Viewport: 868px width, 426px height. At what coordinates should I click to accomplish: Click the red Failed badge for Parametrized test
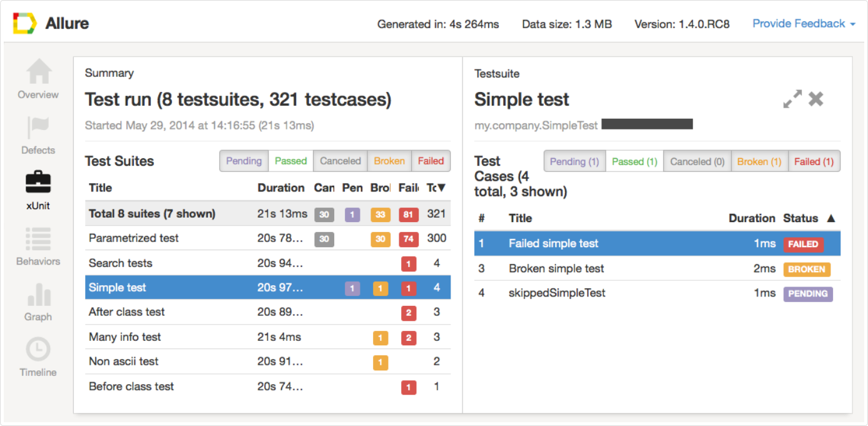click(x=408, y=238)
